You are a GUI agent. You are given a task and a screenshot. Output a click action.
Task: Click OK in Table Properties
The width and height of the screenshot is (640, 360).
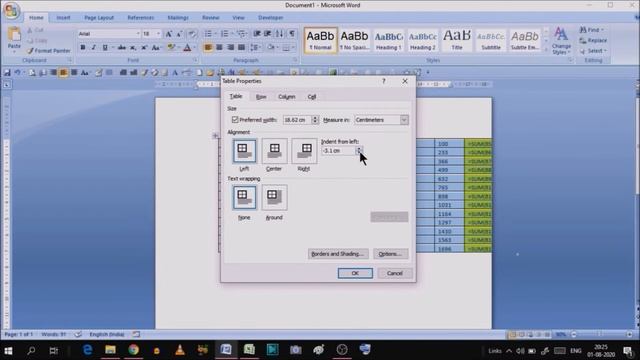pyautogui.click(x=355, y=273)
